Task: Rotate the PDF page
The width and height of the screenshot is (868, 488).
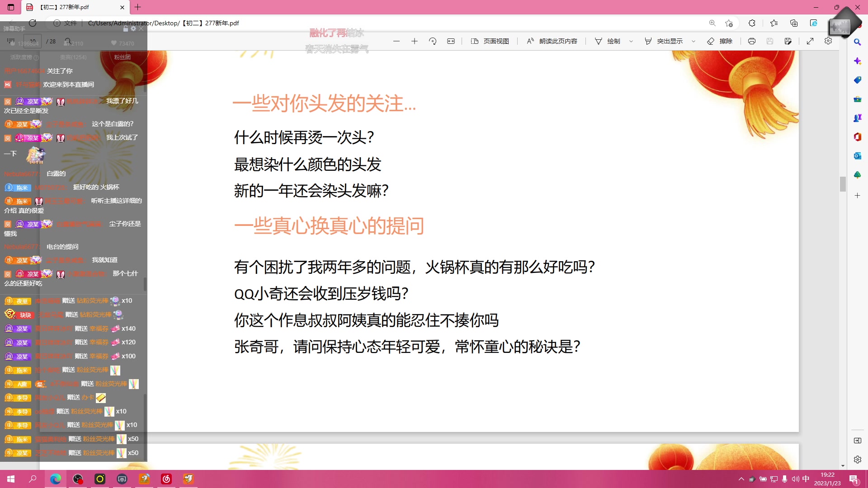Action: click(433, 41)
